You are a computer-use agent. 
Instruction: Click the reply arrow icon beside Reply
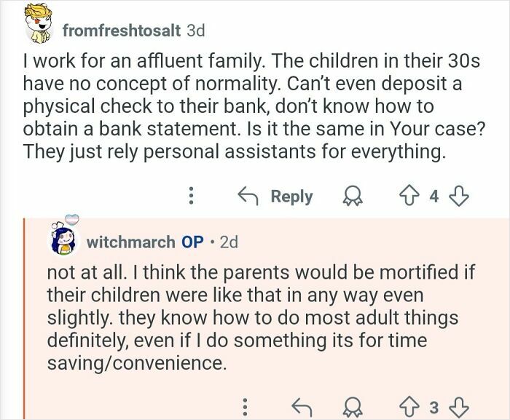(x=248, y=196)
